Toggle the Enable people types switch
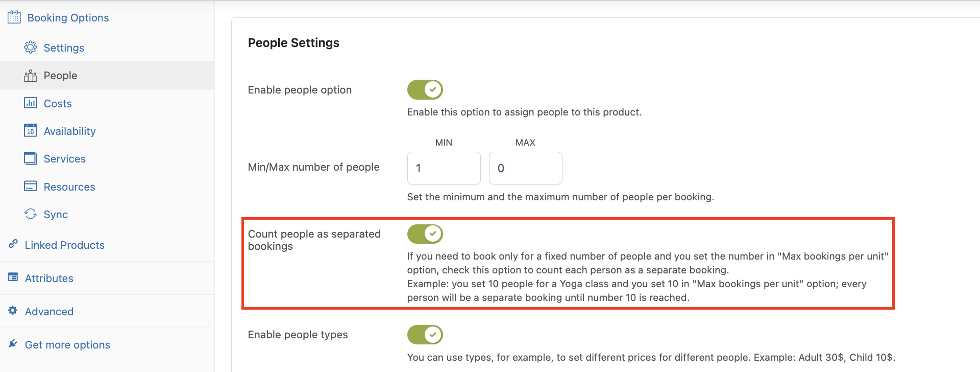 (425, 335)
